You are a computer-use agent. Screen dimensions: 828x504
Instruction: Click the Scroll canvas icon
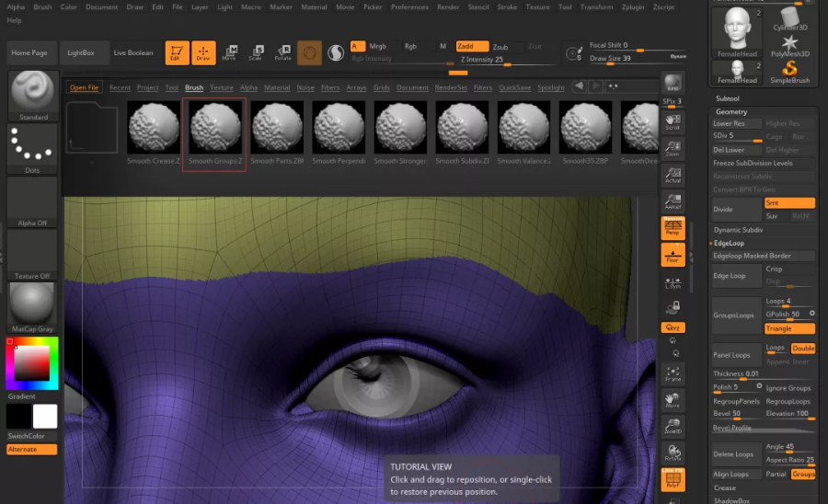click(x=673, y=121)
